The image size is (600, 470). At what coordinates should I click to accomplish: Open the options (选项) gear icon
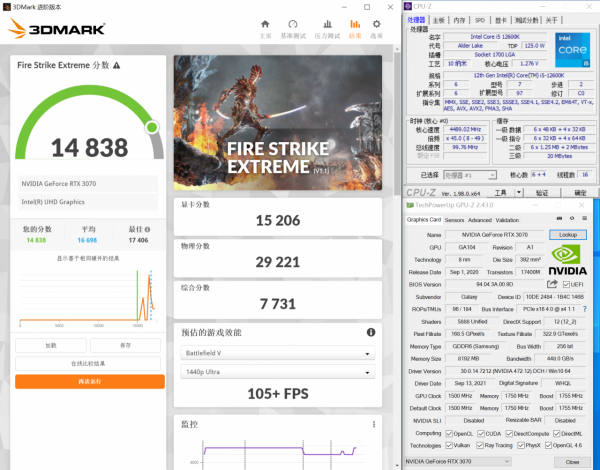[x=377, y=24]
